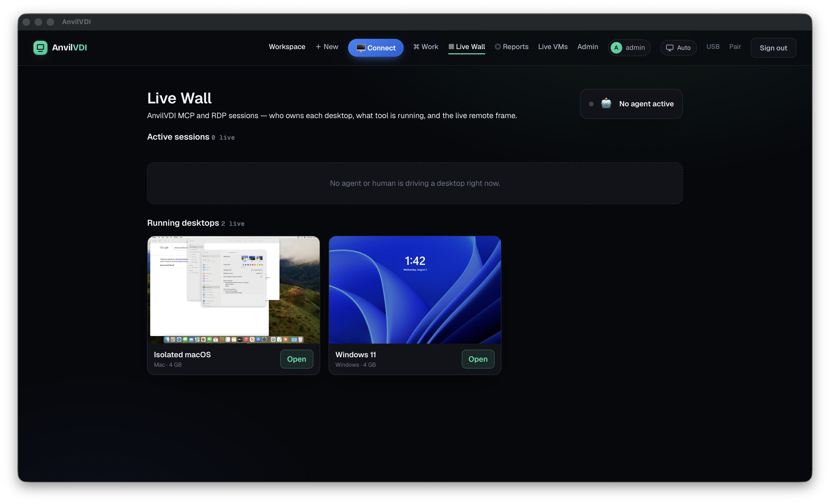Screen dimensions: 830x504
Task: Click the window title AnvilVDI text
Action: tap(76, 22)
